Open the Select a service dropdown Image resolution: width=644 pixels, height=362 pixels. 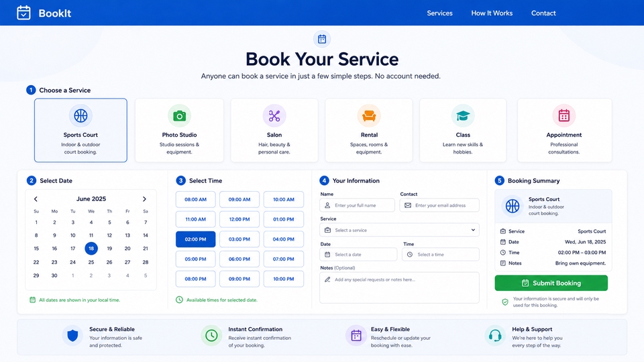(x=399, y=230)
